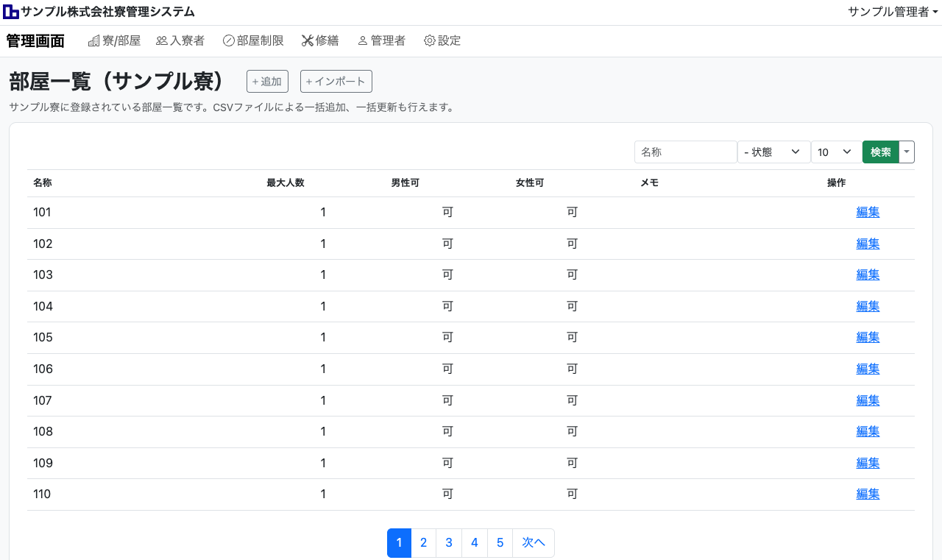Click the 入寮者 people icon
Image resolution: width=942 pixels, height=560 pixels.
tap(162, 41)
